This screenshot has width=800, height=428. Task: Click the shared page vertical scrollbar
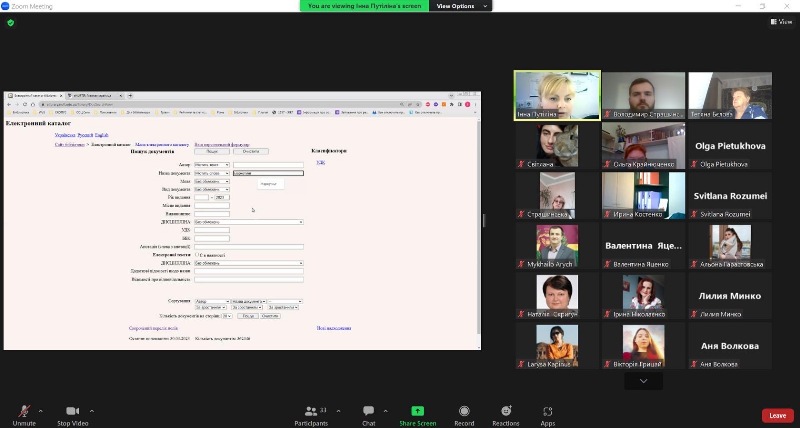pos(479,232)
